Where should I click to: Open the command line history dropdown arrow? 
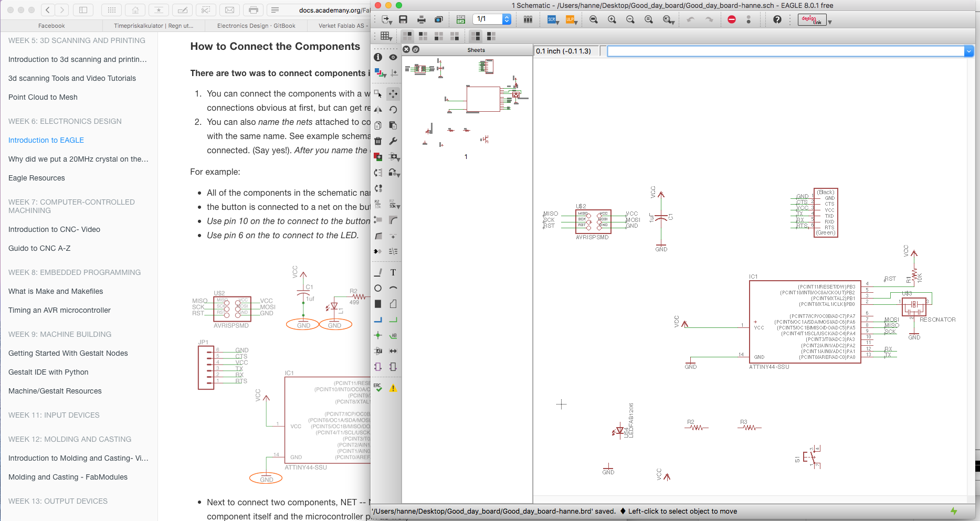pyautogui.click(x=969, y=51)
